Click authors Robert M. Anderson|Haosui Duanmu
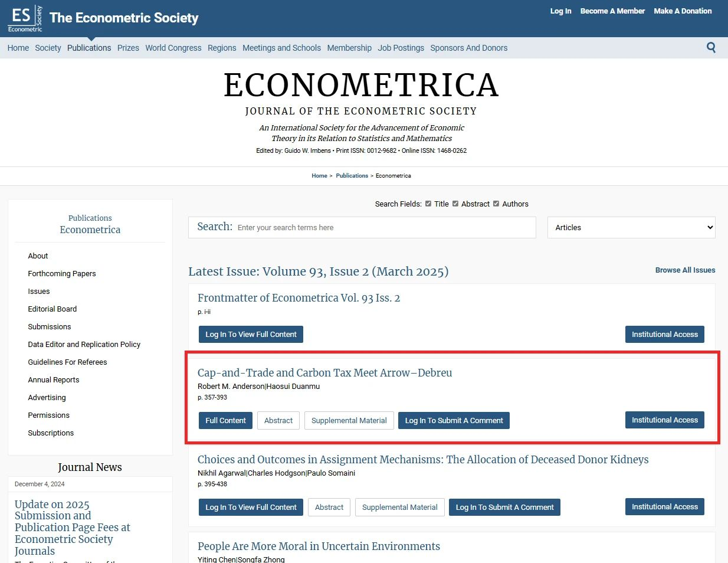The height and width of the screenshot is (563, 728). pyautogui.click(x=258, y=387)
